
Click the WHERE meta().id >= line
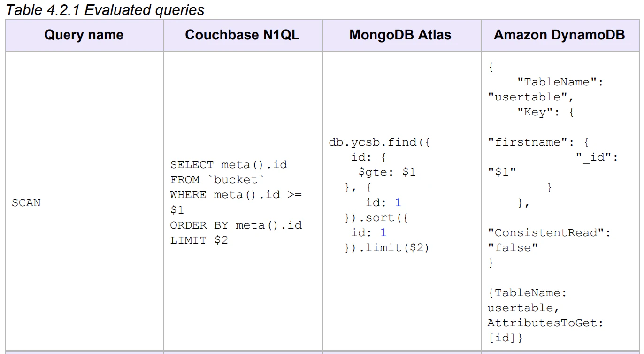click(x=236, y=195)
